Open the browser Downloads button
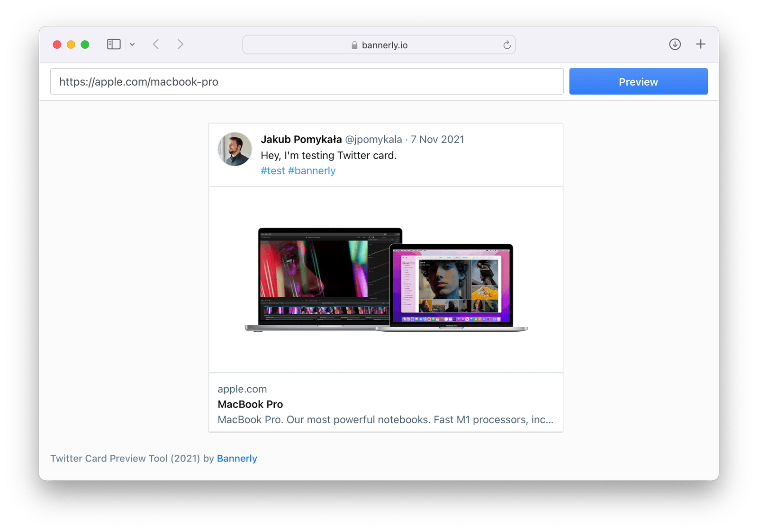 (x=675, y=44)
